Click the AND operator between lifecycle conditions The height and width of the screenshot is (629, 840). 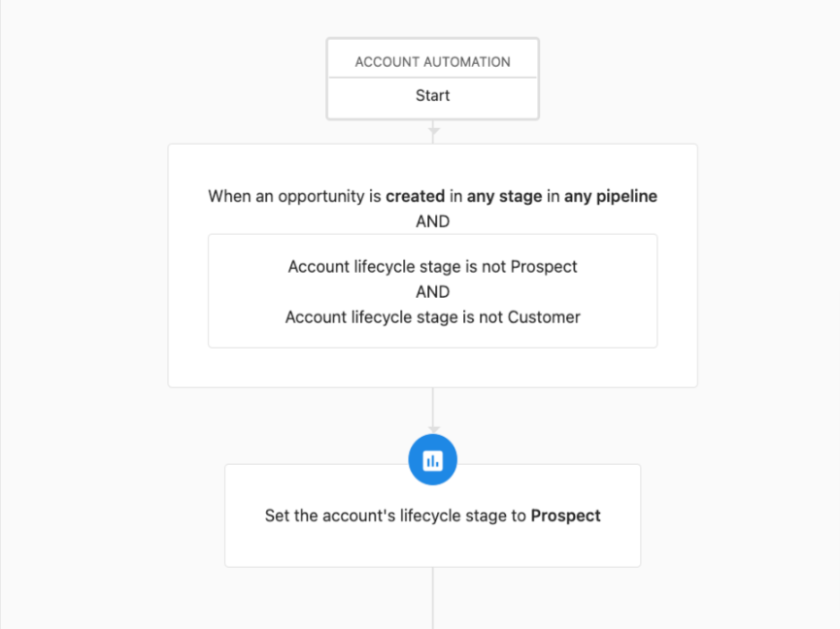[432, 292]
